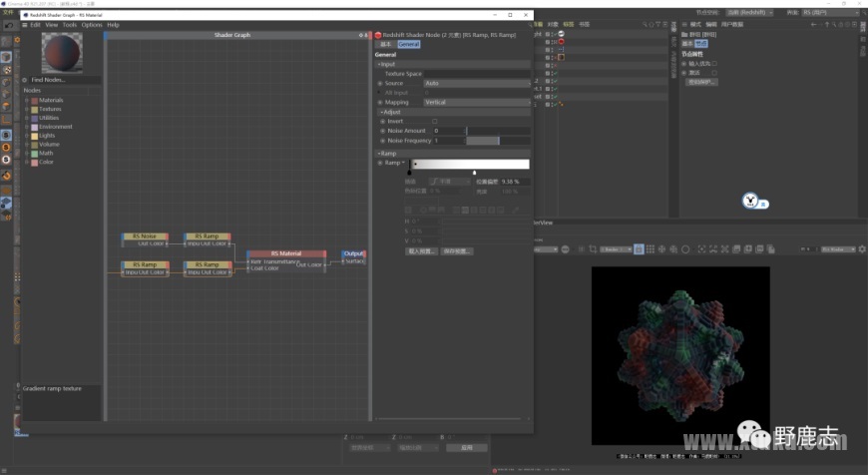Click the back arrow in attributes panel
The width and height of the screenshot is (868, 475).
(813, 24)
